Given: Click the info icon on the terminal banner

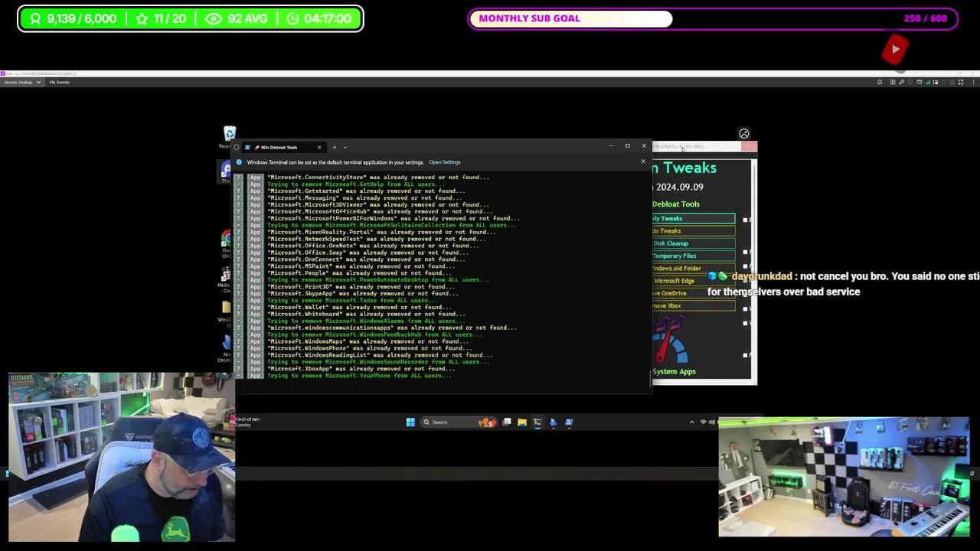Looking at the screenshot, I should [x=239, y=161].
